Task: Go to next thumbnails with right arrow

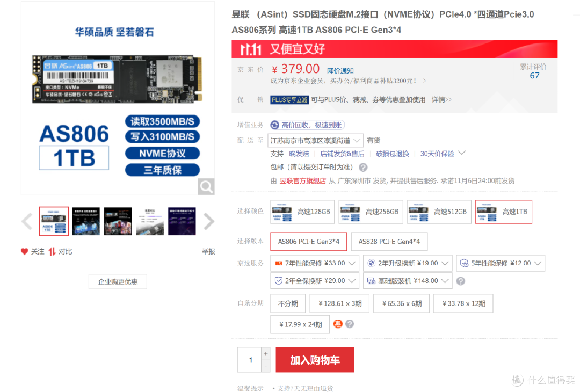Action: click(209, 222)
